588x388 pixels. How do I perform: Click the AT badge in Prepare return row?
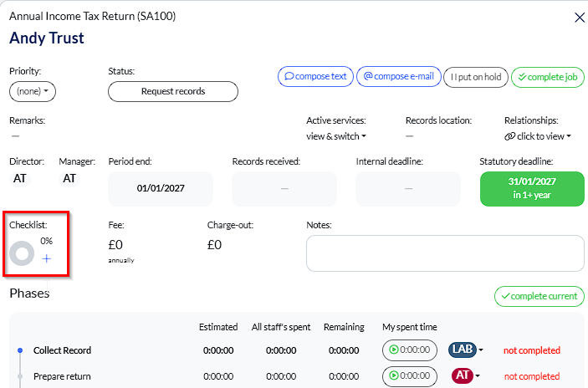[x=463, y=376]
